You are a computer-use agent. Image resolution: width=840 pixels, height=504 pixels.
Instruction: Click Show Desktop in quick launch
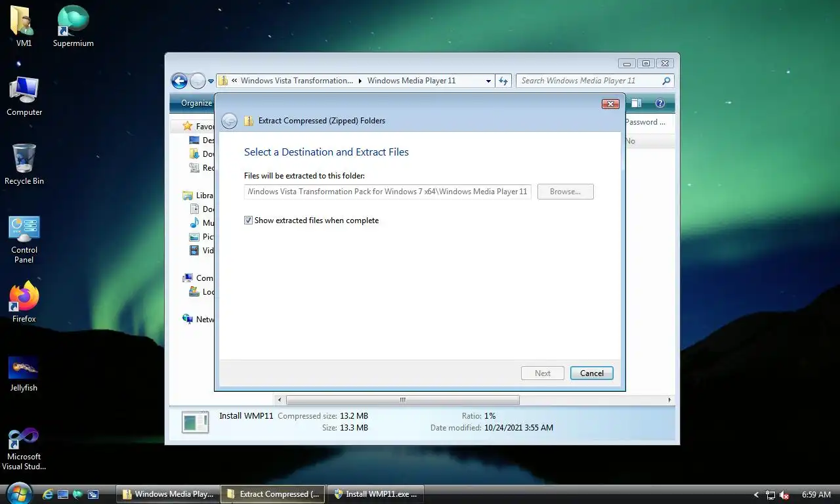coord(63,494)
